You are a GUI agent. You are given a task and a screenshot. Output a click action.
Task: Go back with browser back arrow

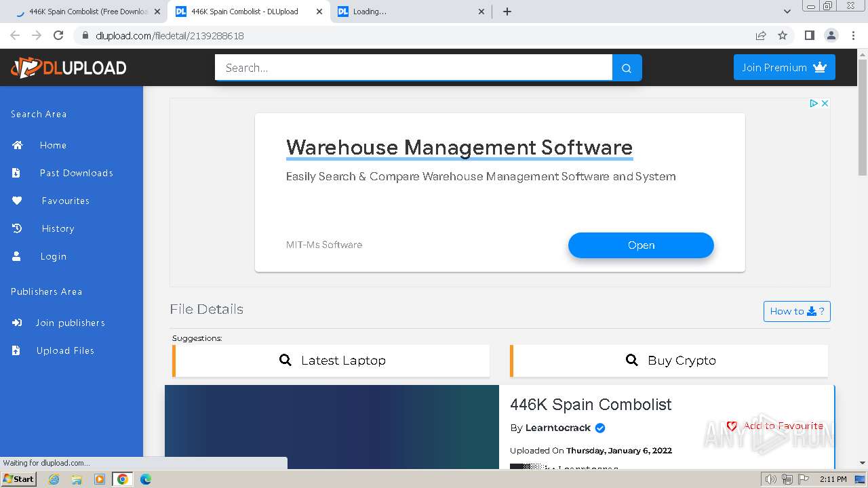[15, 35]
